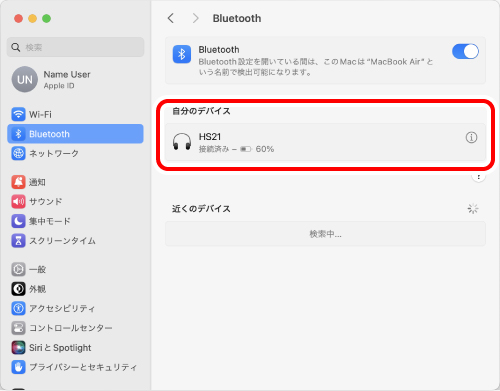This screenshot has height=391, width=500.
Task: Select the HS21 headphones device row
Action: coord(325,142)
